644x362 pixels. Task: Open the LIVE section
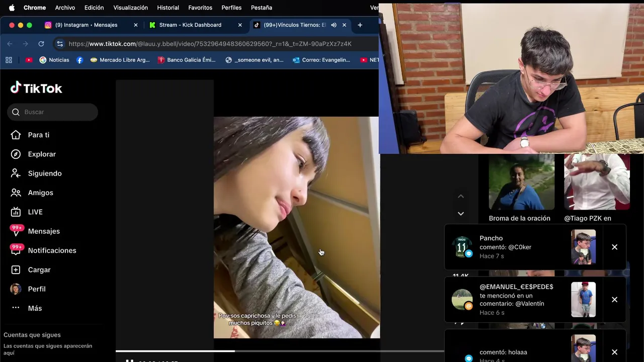tap(27, 212)
